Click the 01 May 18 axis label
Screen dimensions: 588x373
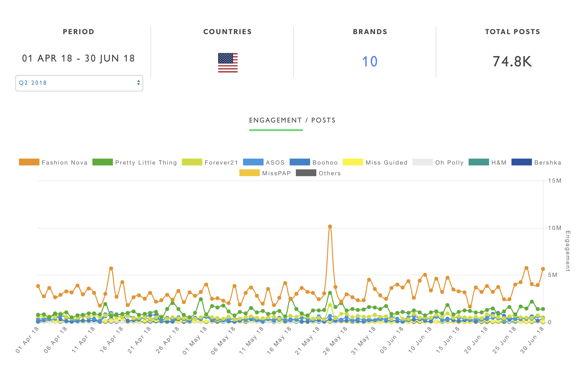click(x=194, y=340)
